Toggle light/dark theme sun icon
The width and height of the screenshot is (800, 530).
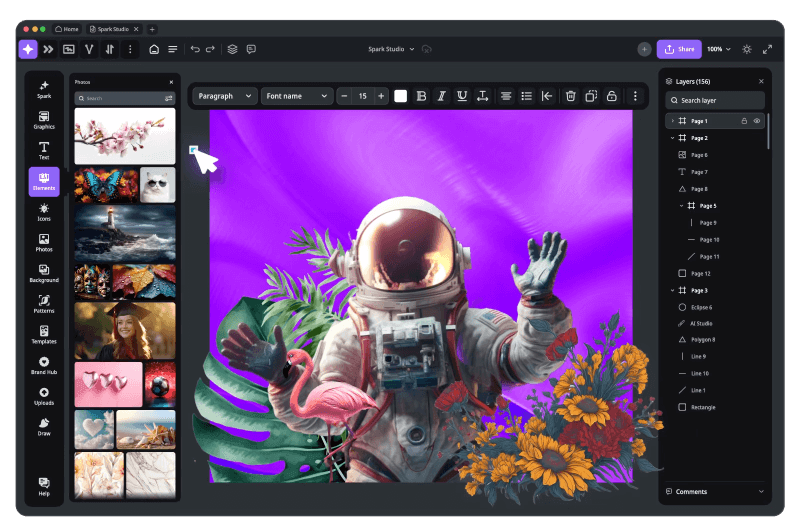tap(747, 49)
